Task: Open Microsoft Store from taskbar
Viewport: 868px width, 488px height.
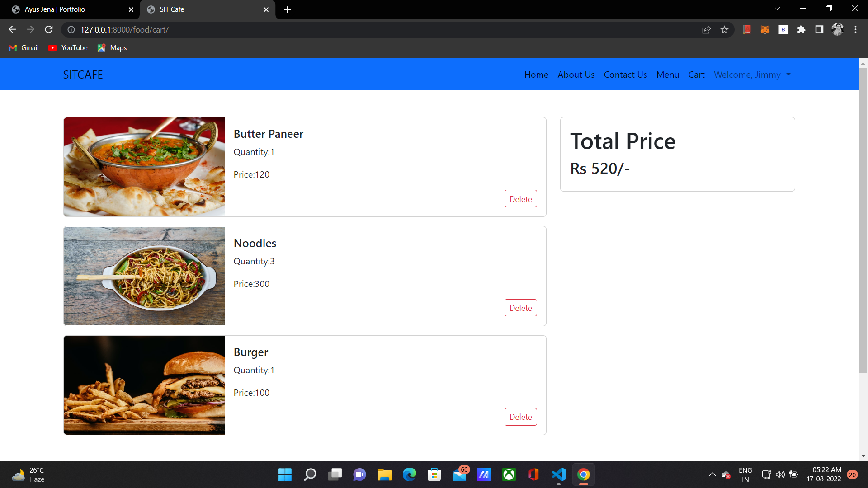Action: pos(434,475)
